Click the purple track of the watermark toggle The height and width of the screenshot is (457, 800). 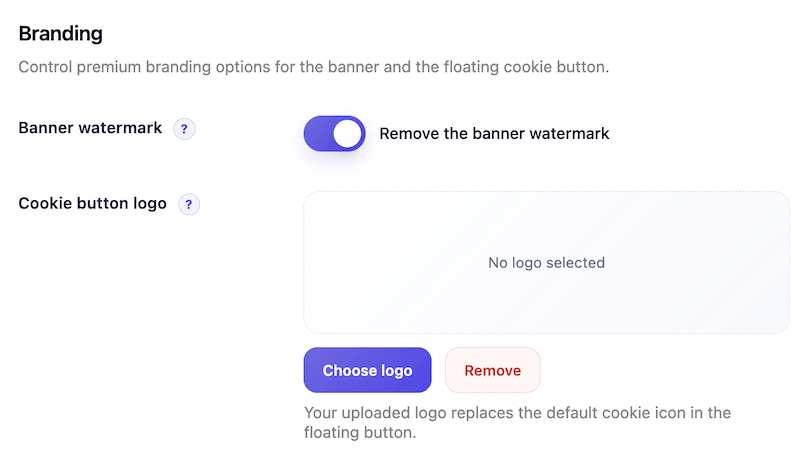coord(320,133)
